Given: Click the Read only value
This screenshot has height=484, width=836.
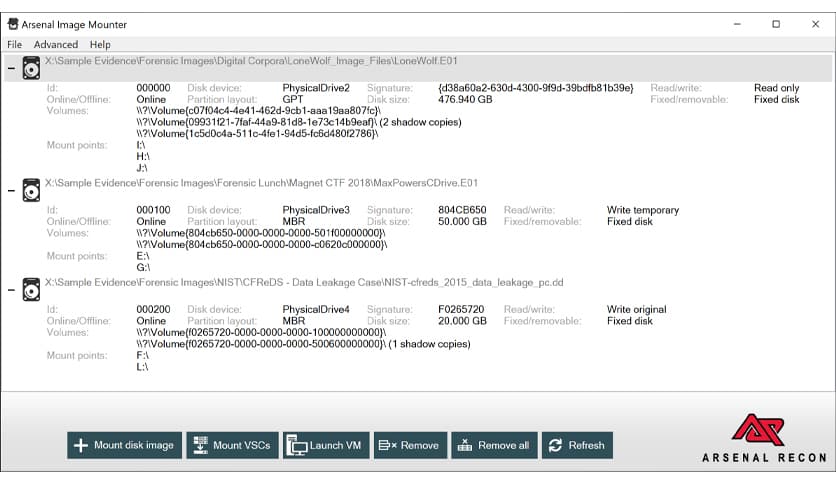Looking at the screenshot, I should 776,88.
